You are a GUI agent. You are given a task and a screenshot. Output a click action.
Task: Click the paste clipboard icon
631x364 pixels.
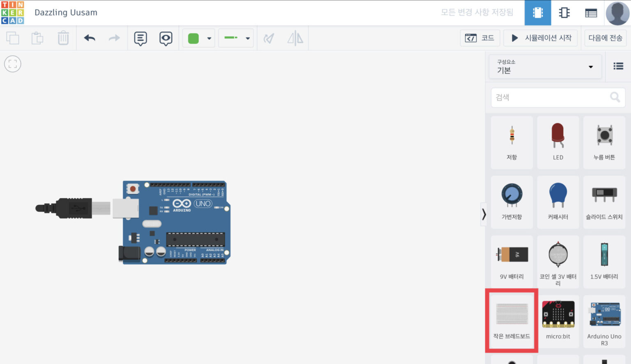point(37,38)
